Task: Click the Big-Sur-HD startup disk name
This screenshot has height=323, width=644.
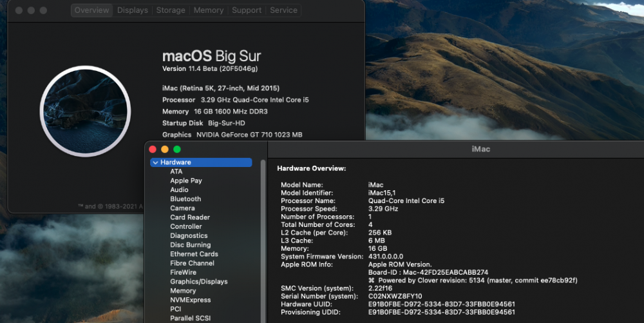Action: (227, 123)
